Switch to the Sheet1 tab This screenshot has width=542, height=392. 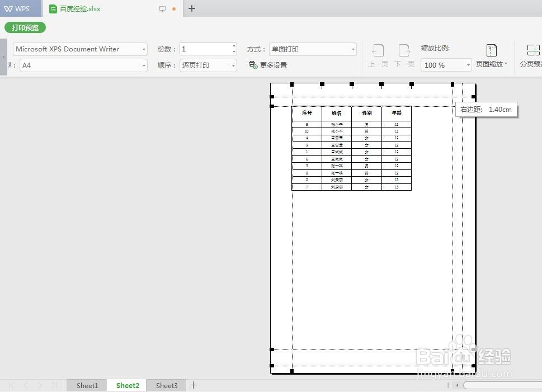[x=87, y=385]
